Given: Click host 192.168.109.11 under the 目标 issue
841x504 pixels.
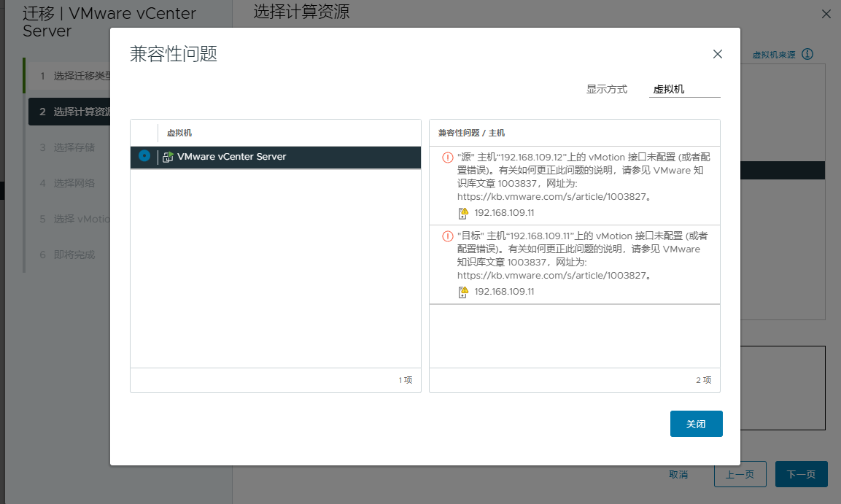Looking at the screenshot, I should point(504,292).
